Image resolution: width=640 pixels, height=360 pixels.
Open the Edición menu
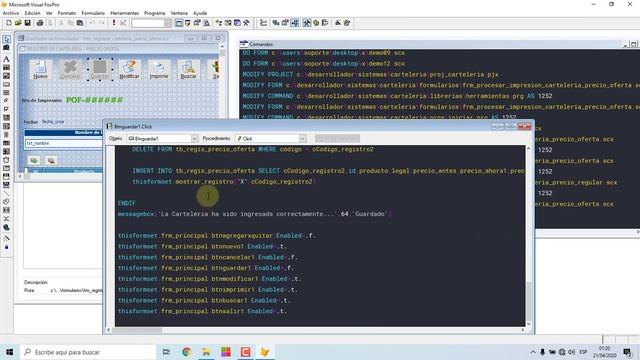[33, 13]
